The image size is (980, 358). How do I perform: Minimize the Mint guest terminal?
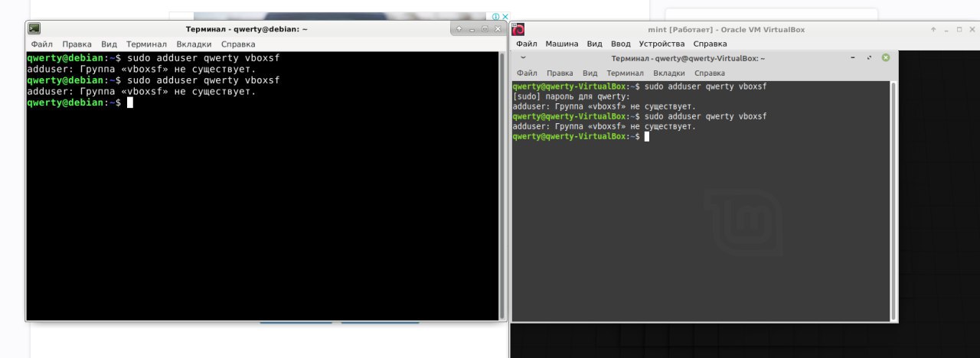pos(853,58)
